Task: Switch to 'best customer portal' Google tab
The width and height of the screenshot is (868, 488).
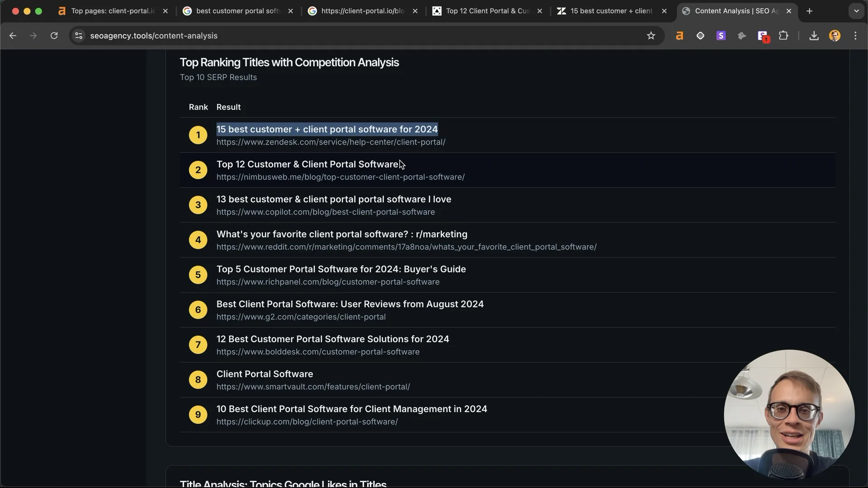Action: tap(238, 11)
